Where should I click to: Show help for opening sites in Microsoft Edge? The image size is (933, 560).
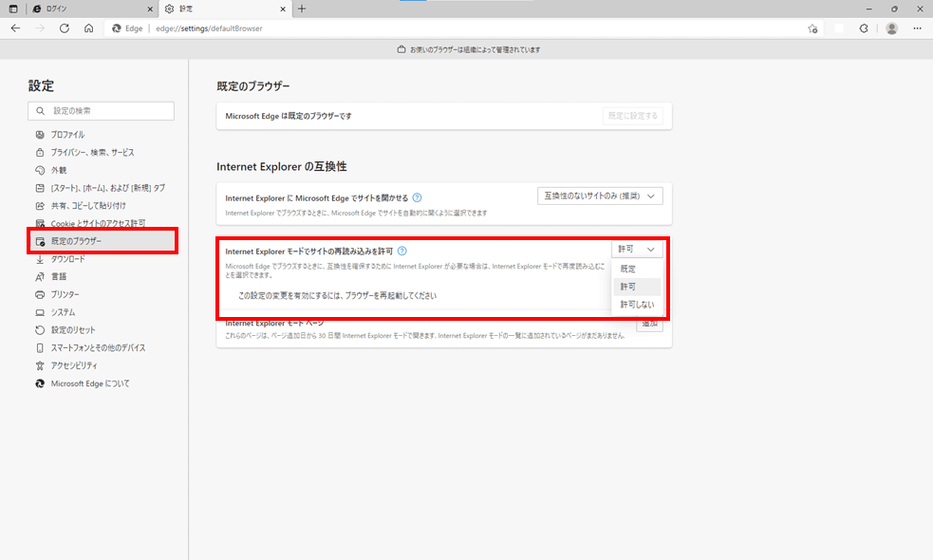[x=417, y=197]
